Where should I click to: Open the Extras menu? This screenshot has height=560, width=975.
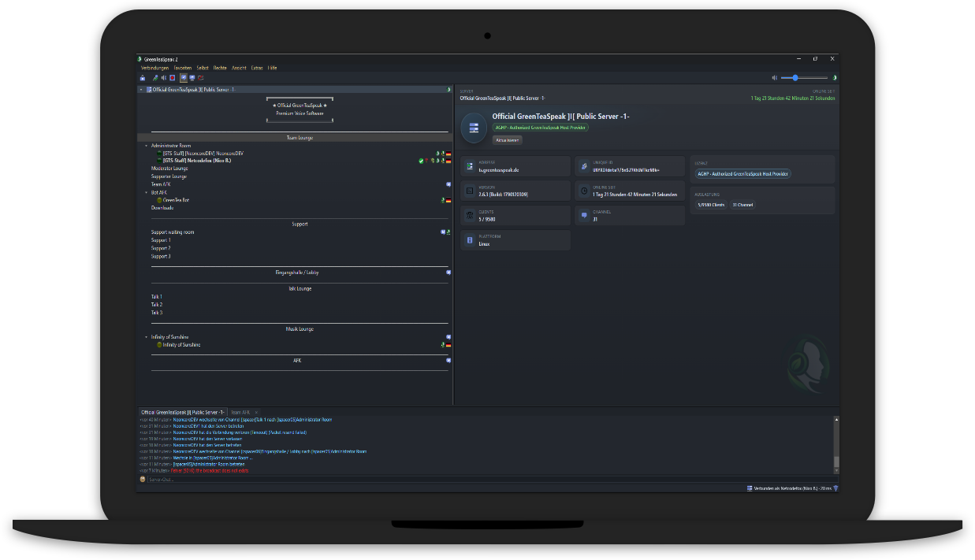[x=257, y=69]
